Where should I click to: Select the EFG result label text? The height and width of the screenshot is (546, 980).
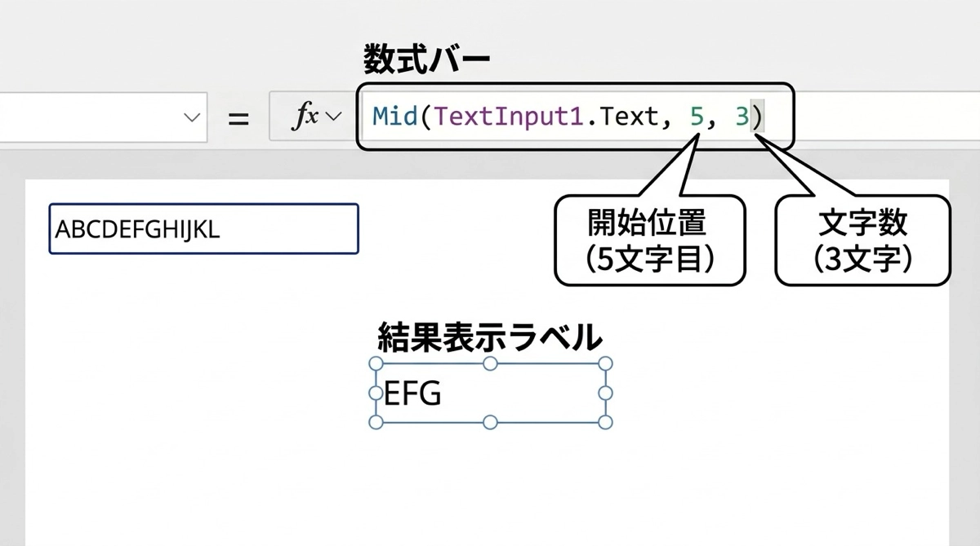pyautogui.click(x=412, y=393)
